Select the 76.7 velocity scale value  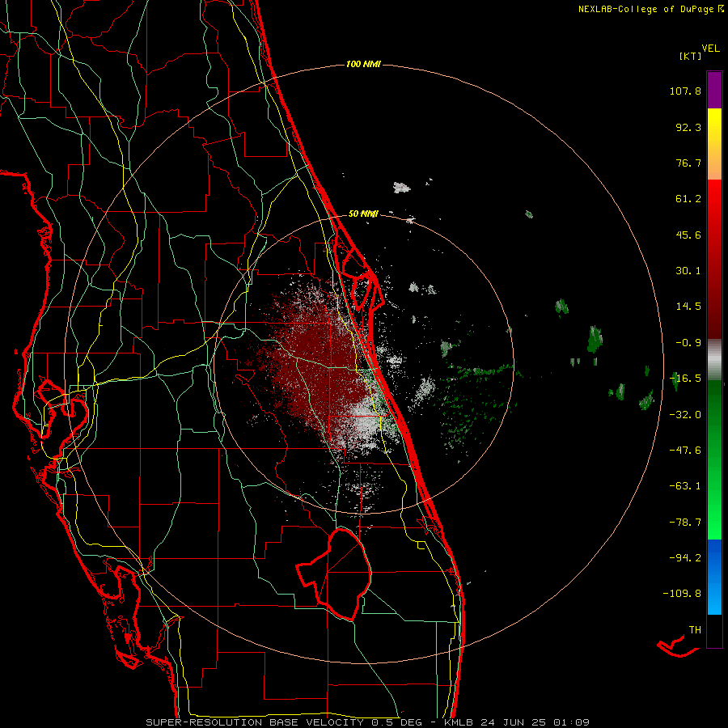[688, 163]
